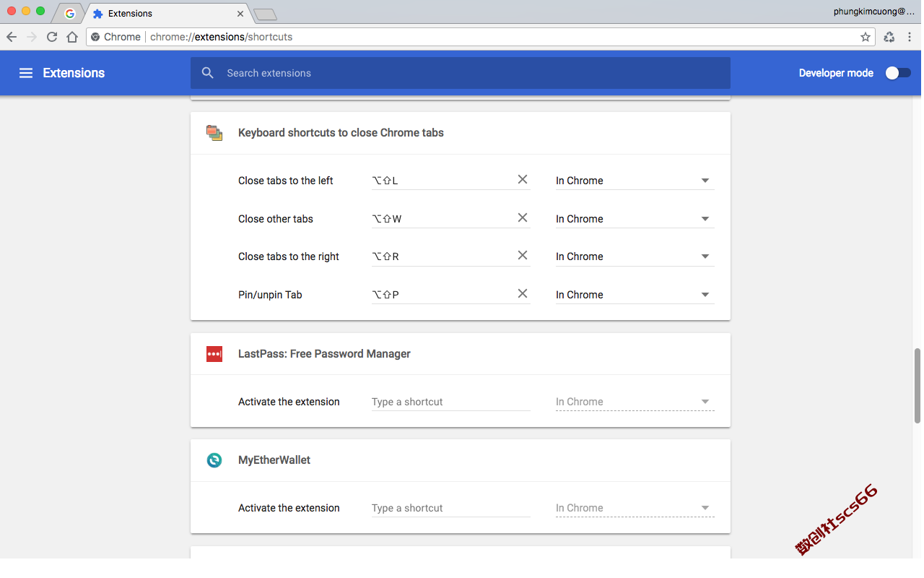Image resolution: width=924 pixels, height=578 pixels.
Task: Click the Chrome site info icon
Action: click(x=95, y=37)
